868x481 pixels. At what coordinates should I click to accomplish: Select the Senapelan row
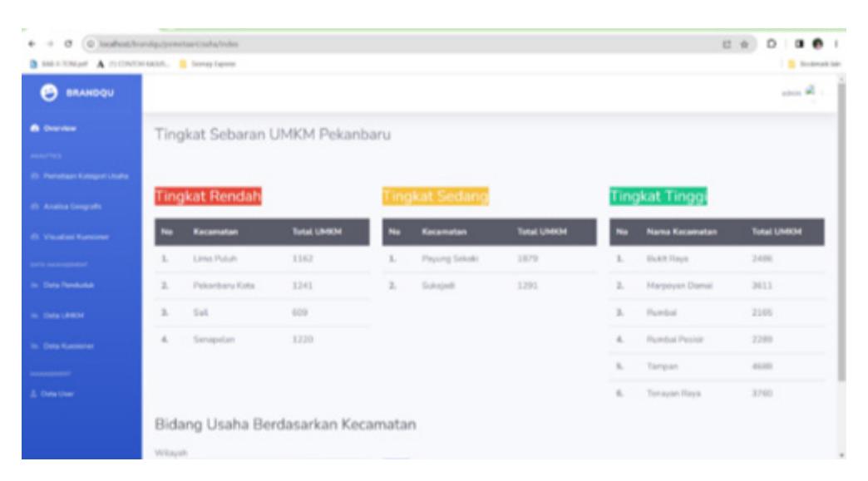coord(262,340)
